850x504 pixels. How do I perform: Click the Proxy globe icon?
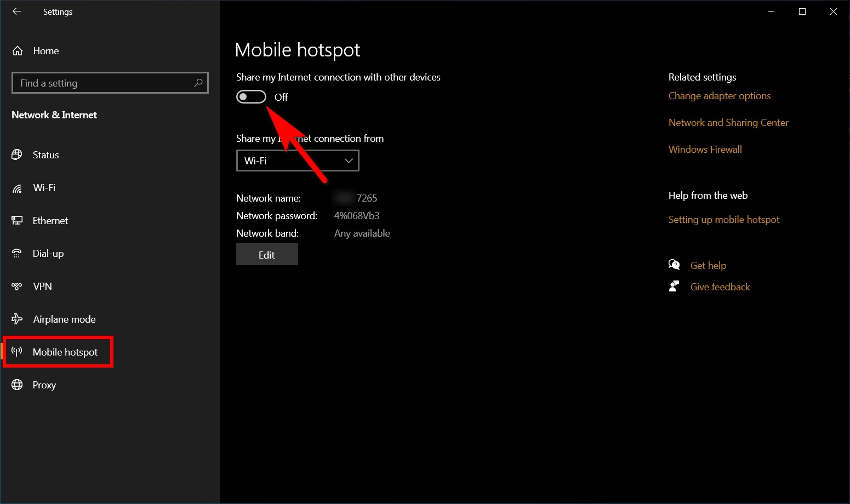tap(17, 385)
